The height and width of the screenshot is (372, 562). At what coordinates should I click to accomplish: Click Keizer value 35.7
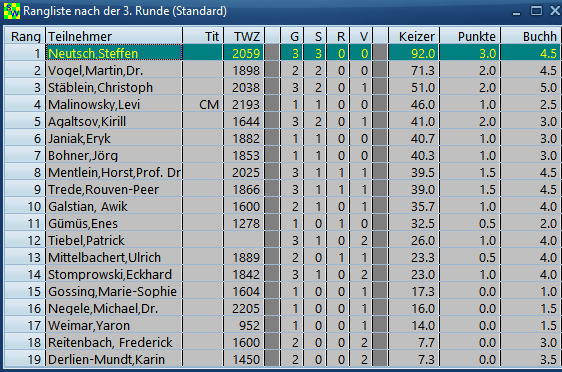[x=414, y=206]
